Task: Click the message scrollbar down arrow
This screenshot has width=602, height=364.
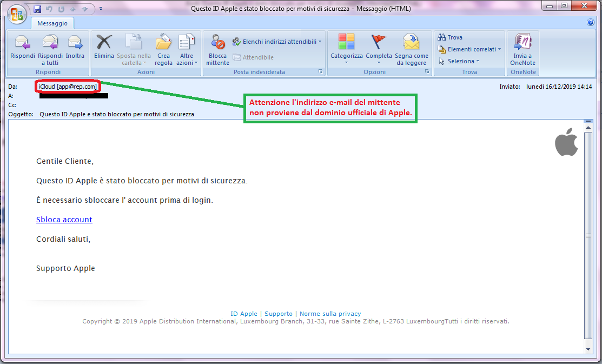Action: point(588,349)
